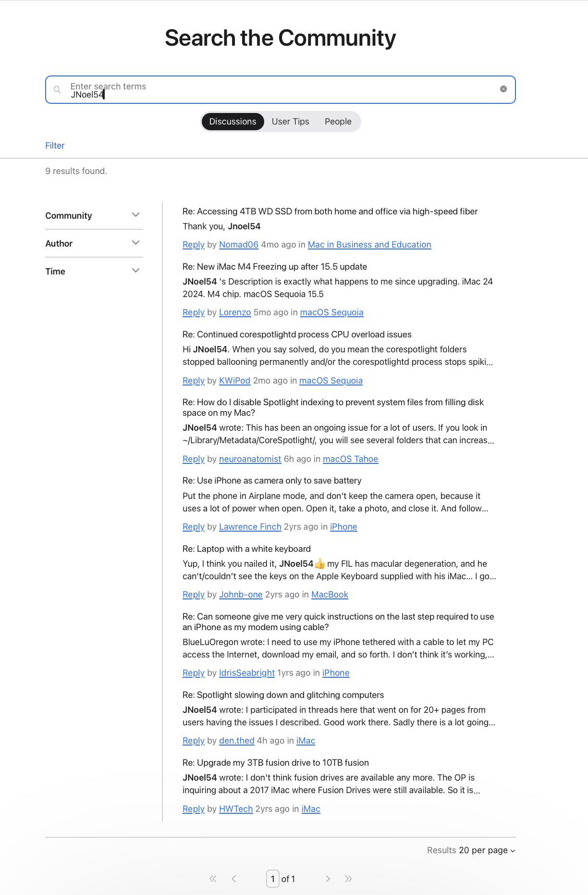Go to the next page with right arrow
588x895 pixels.
(x=328, y=879)
